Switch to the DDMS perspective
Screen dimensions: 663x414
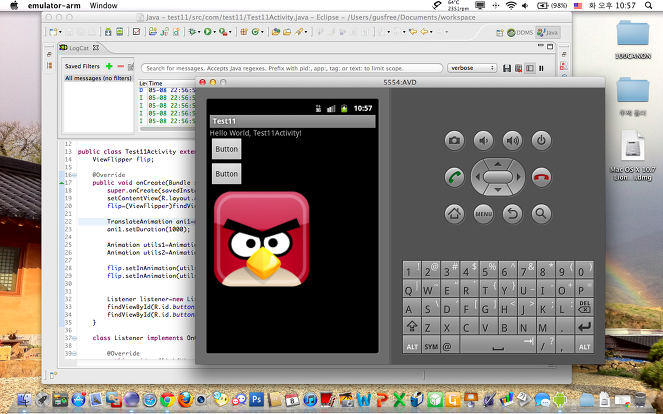point(520,32)
